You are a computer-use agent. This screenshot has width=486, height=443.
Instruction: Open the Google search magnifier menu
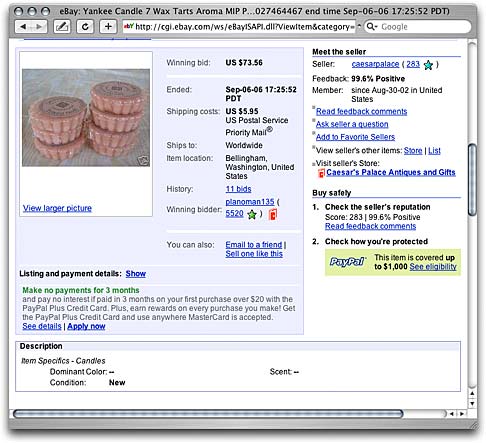(372, 26)
